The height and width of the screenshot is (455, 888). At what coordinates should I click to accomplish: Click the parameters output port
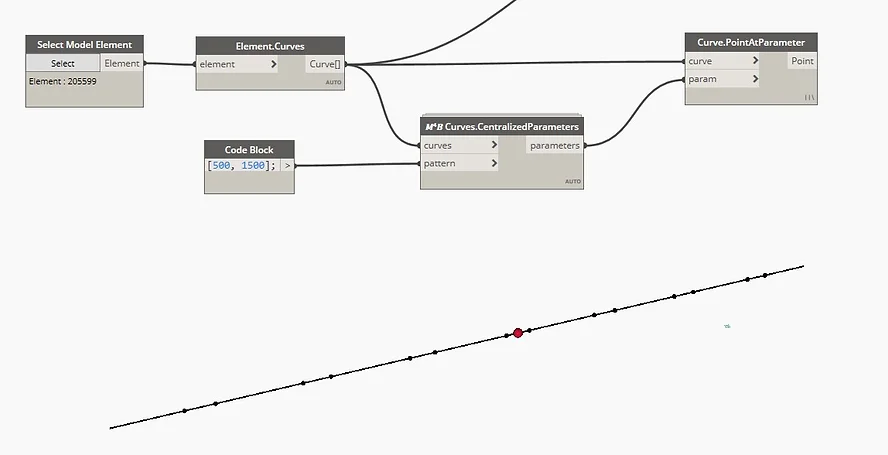pyautogui.click(x=554, y=145)
